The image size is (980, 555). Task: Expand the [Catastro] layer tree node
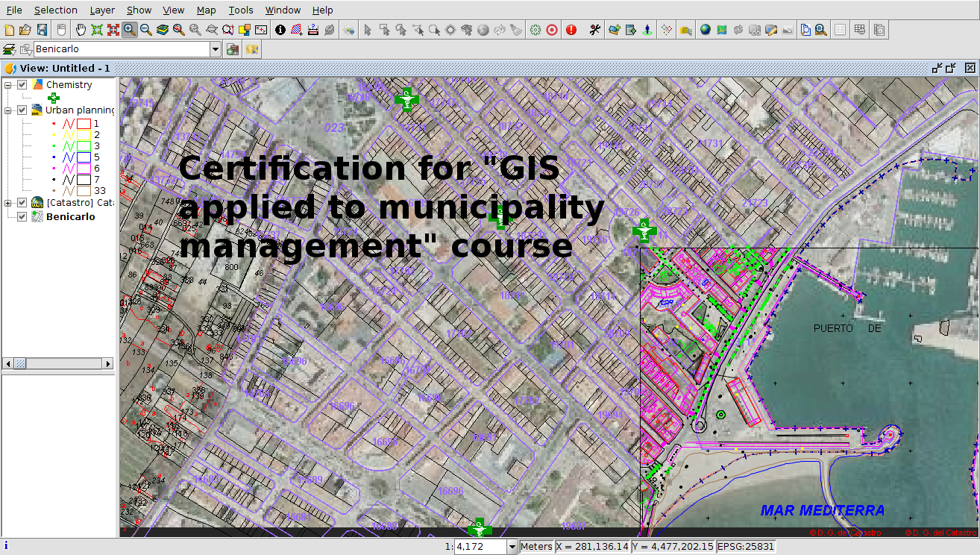pos(9,203)
